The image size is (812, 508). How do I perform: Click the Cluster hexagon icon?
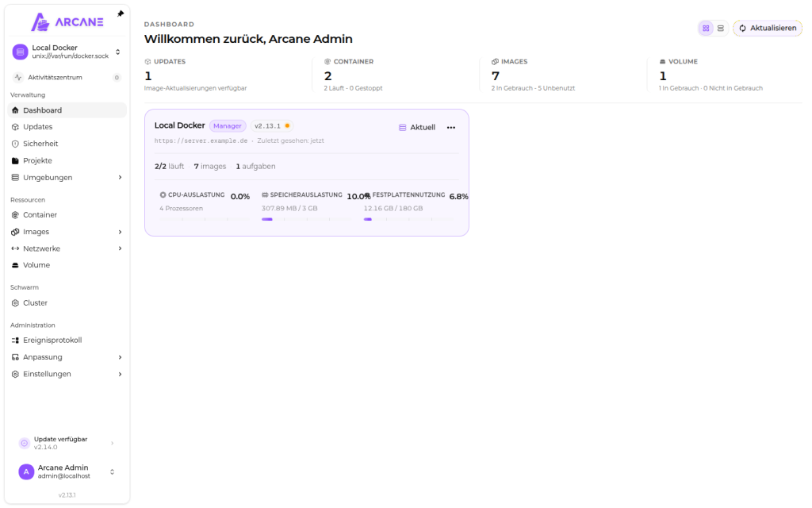pos(15,302)
